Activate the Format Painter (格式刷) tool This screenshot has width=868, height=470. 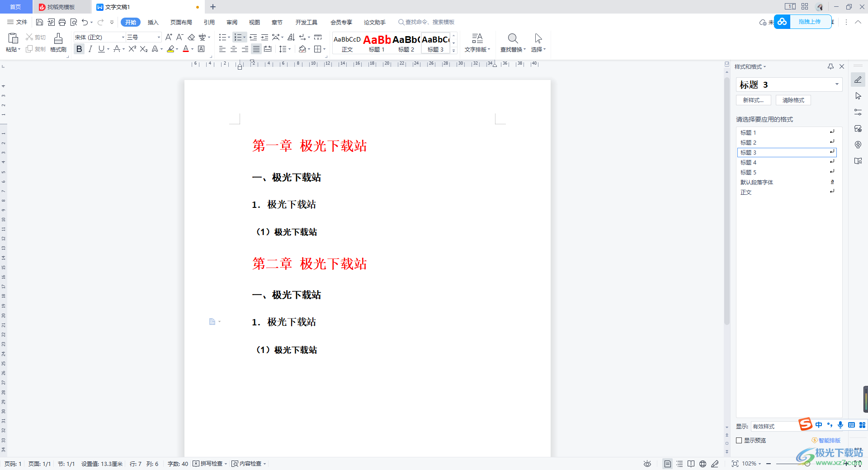(58, 43)
